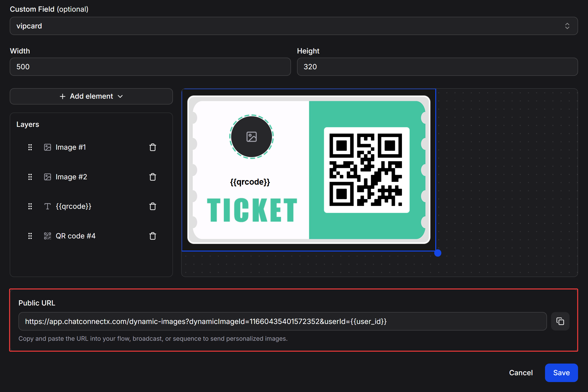The height and width of the screenshot is (392, 588).
Task: Grab the drag handle for Image #2
Action: [30, 177]
